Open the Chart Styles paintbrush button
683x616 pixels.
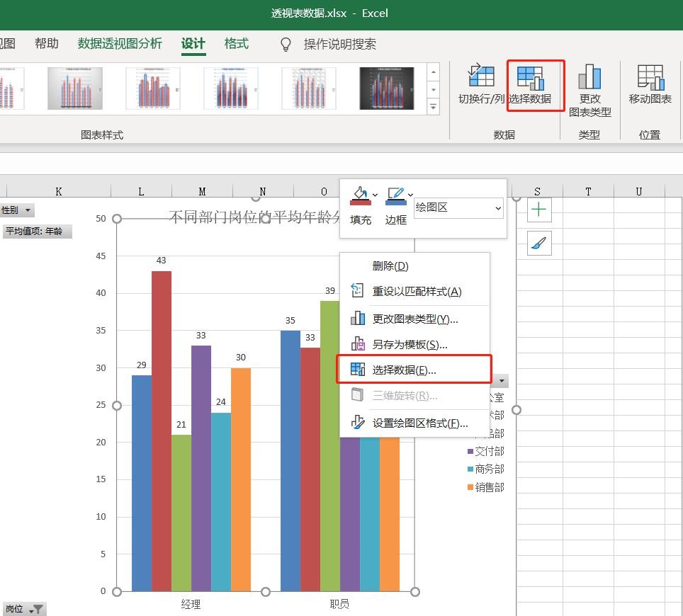tap(539, 244)
